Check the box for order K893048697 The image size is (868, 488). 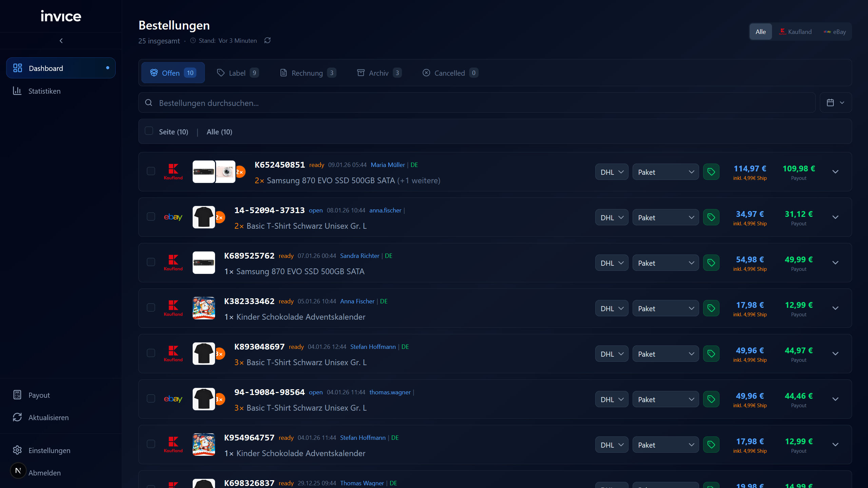pyautogui.click(x=151, y=353)
